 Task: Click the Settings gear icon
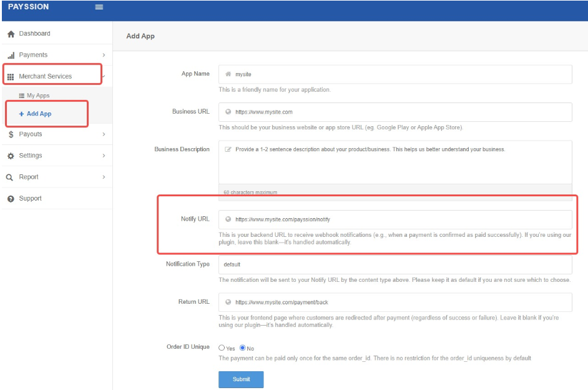coord(11,156)
